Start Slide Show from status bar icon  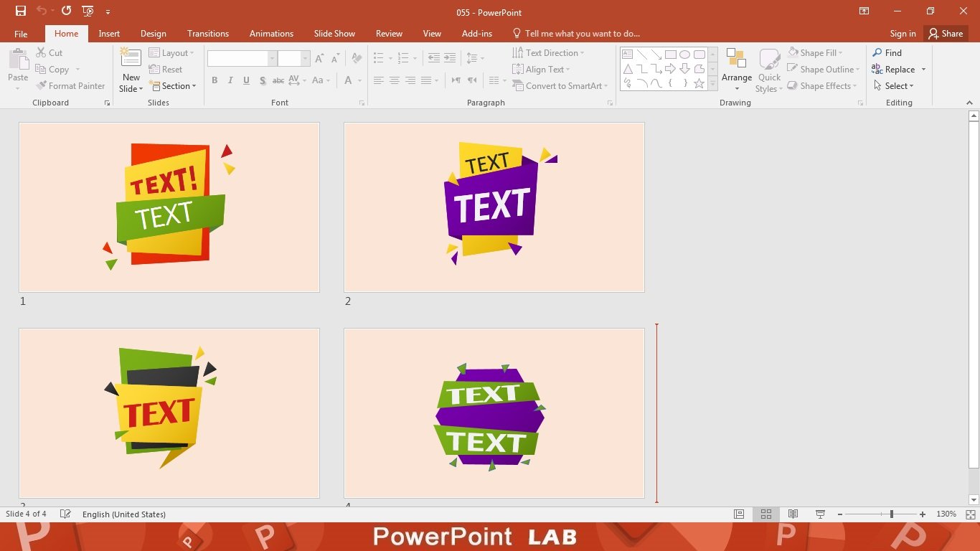(820, 514)
